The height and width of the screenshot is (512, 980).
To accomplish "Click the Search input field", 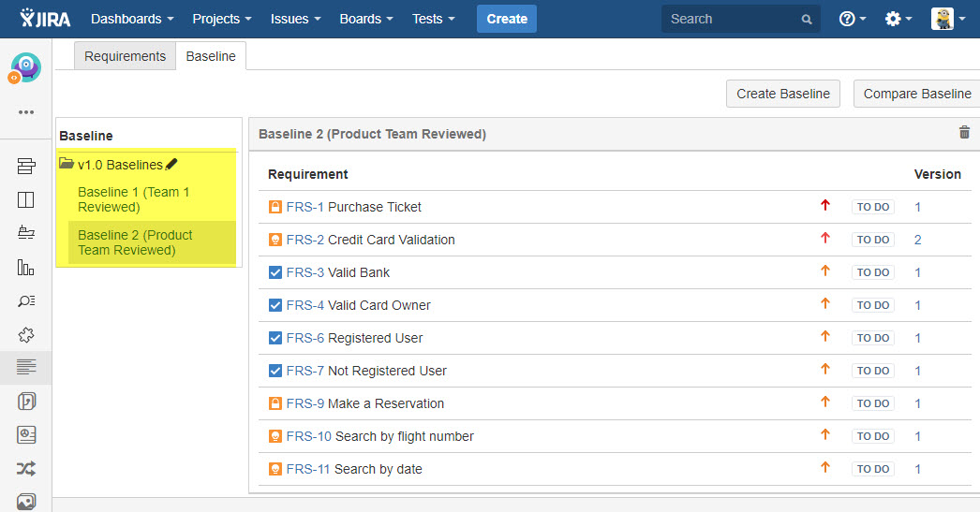I will coord(731,19).
